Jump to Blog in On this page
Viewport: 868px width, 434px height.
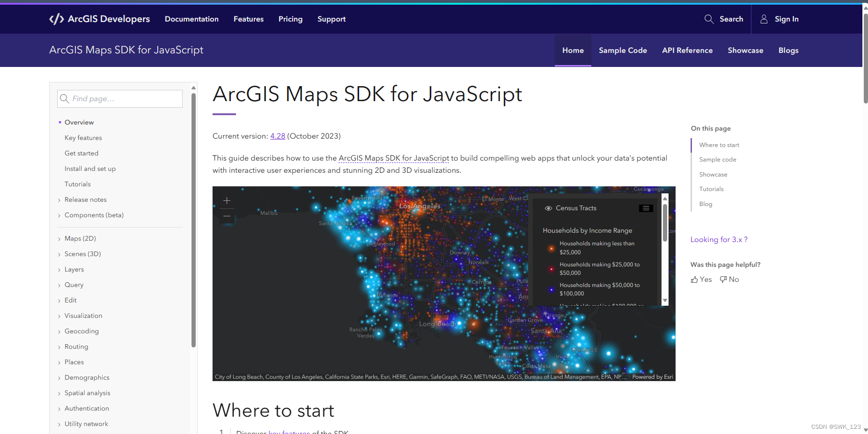click(x=706, y=204)
